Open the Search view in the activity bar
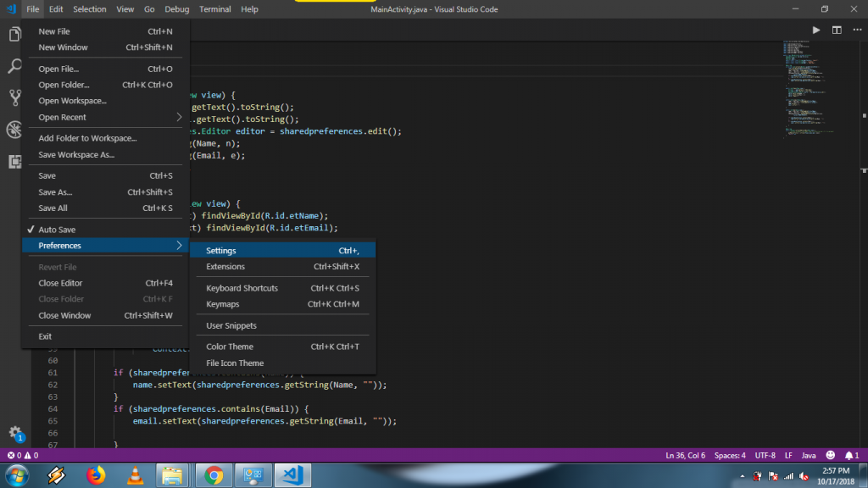Viewport: 868px width, 488px height. [x=14, y=66]
